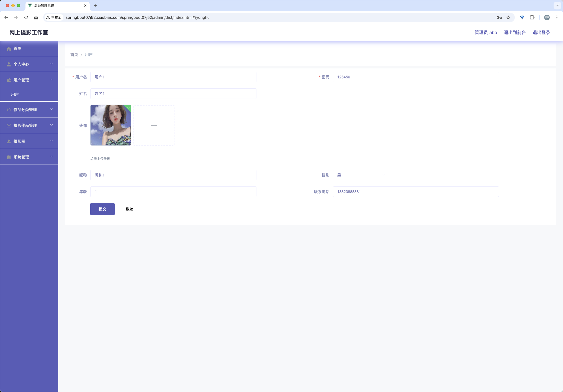Screen dimensions: 563x392
Task: Go to browser home page icon
Action: click(36, 17)
